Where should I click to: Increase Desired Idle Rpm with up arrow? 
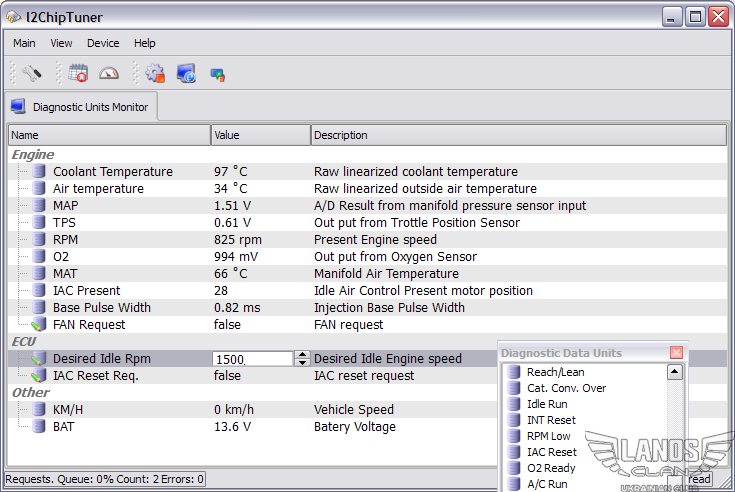pyautogui.click(x=302, y=354)
